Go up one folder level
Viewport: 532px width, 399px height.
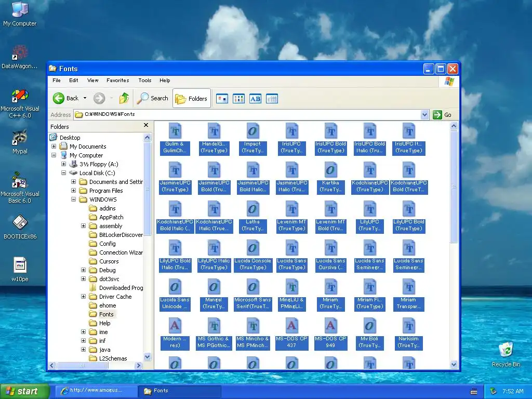[124, 98]
